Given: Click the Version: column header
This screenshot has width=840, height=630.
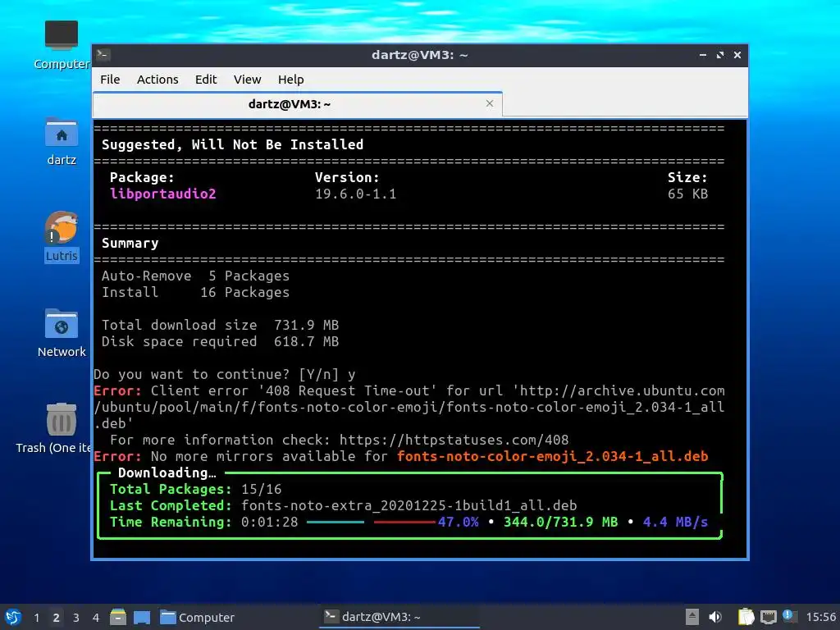Looking at the screenshot, I should click(x=347, y=177).
